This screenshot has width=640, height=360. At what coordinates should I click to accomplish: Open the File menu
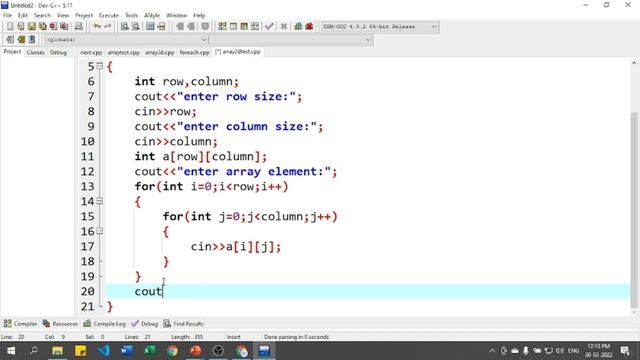tap(7, 15)
